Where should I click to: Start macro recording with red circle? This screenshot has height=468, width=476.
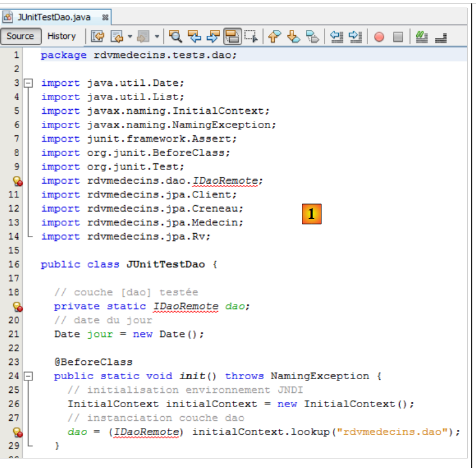pyautogui.click(x=379, y=36)
